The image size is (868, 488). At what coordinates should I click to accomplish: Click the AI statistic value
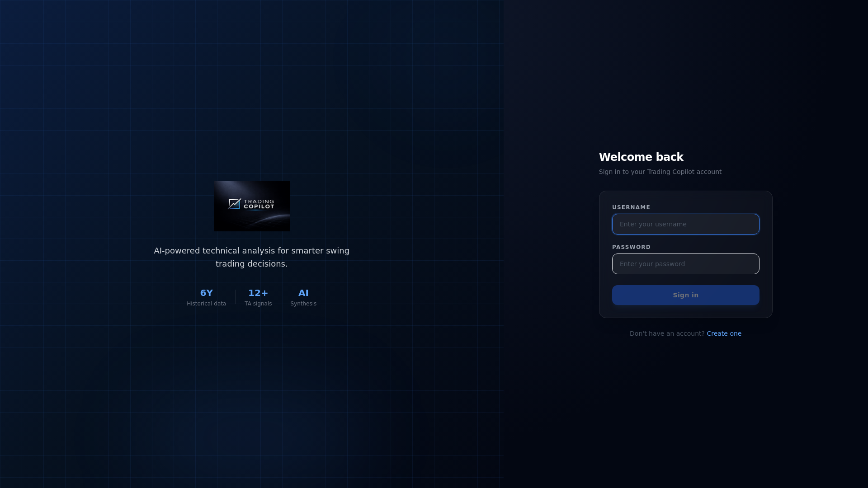coord(303,293)
